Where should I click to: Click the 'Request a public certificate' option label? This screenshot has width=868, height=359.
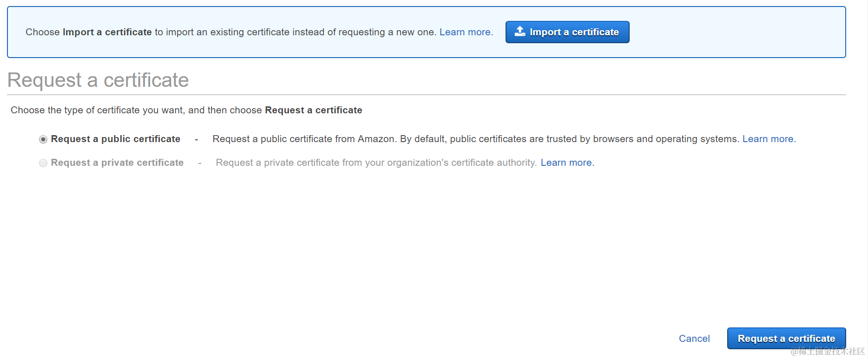pyautogui.click(x=115, y=139)
